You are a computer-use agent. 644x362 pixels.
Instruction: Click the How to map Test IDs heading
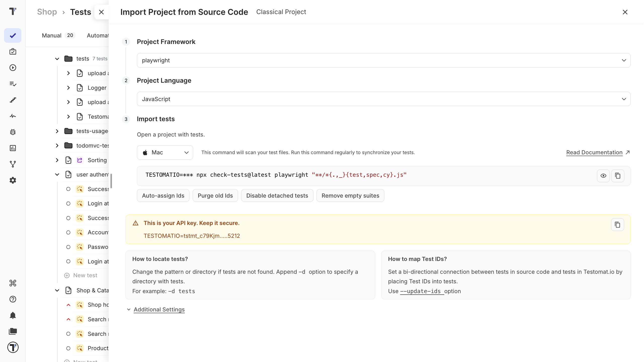[417, 259]
